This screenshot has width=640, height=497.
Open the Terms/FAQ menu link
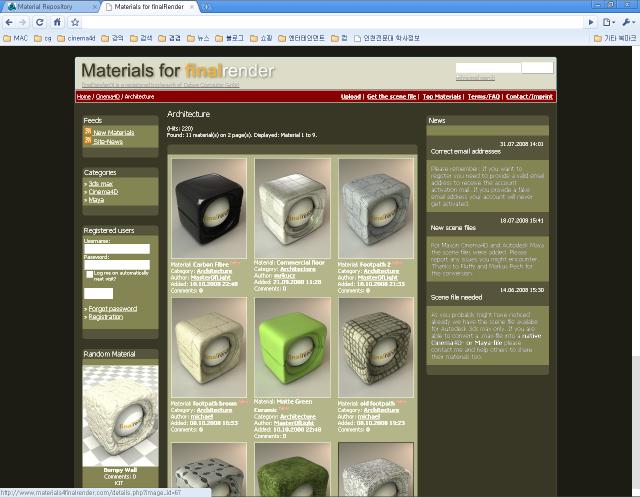(x=484, y=97)
